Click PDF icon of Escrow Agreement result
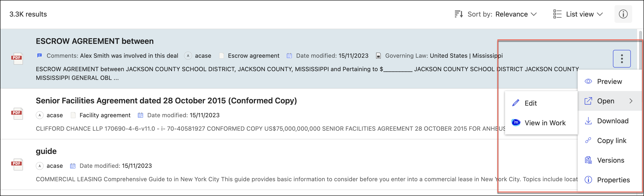Image resolution: width=644 pixels, height=196 pixels. pyautogui.click(x=17, y=59)
